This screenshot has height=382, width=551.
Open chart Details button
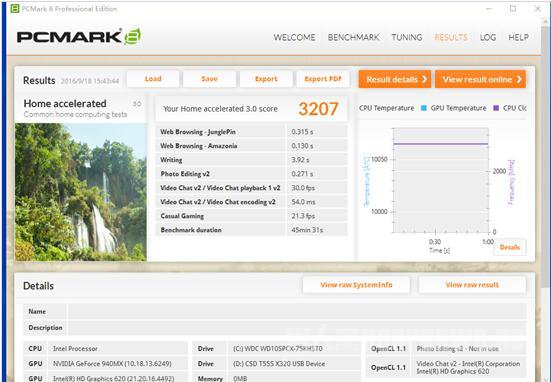pos(510,247)
